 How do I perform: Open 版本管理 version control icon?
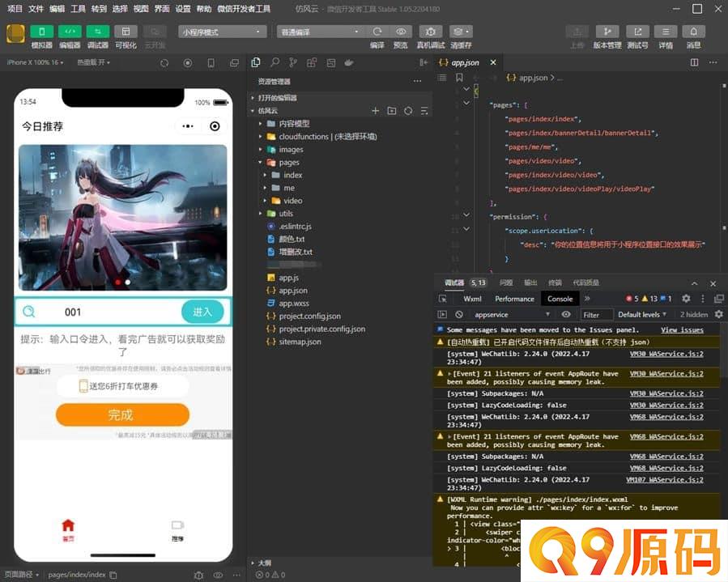click(607, 32)
